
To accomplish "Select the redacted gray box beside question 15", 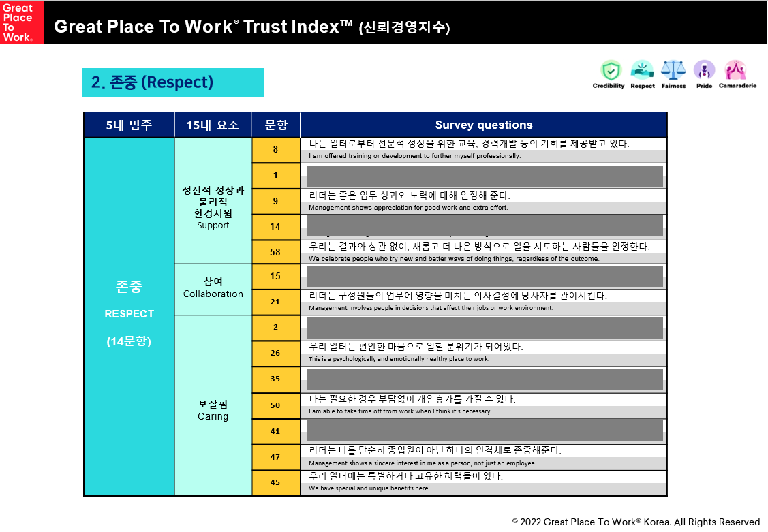I will 485,277.
